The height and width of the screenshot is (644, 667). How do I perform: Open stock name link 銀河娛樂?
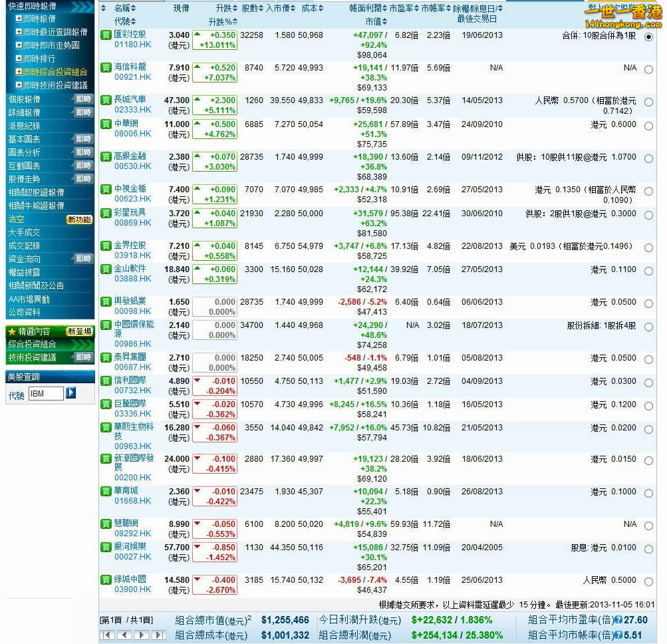[x=130, y=546]
